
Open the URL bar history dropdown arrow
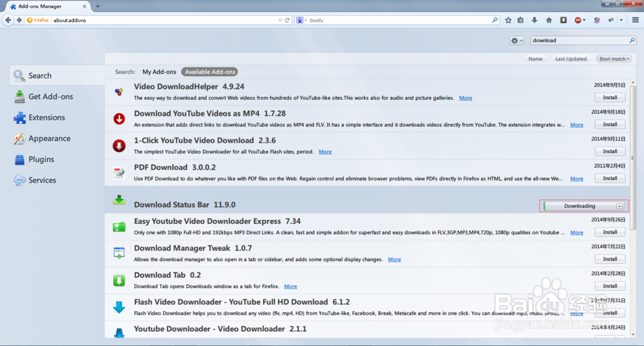(280, 20)
